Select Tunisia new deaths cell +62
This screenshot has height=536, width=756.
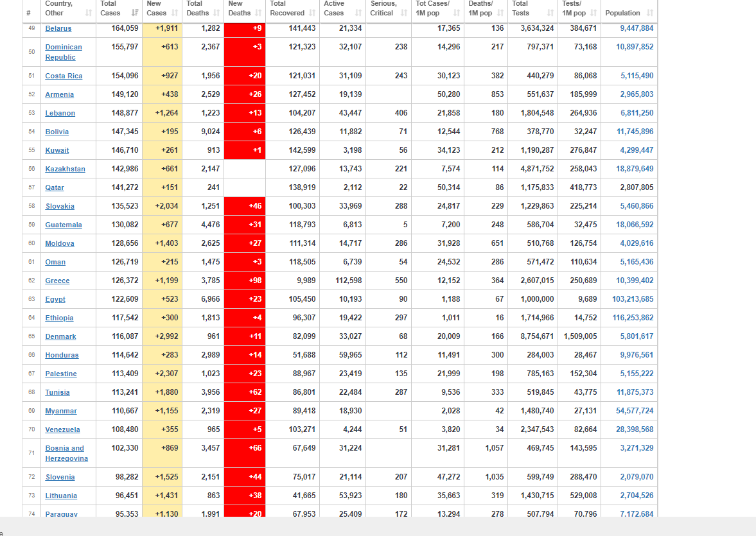click(245, 392)
